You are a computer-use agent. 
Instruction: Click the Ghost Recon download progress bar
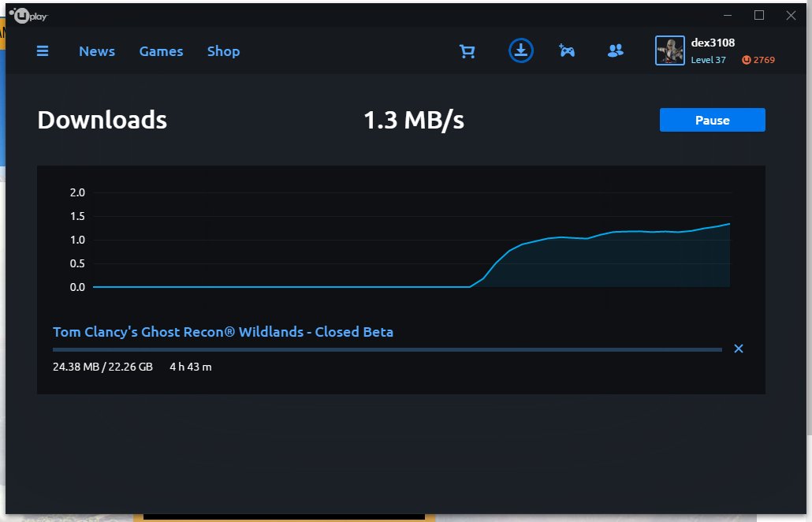pos(387,349)
